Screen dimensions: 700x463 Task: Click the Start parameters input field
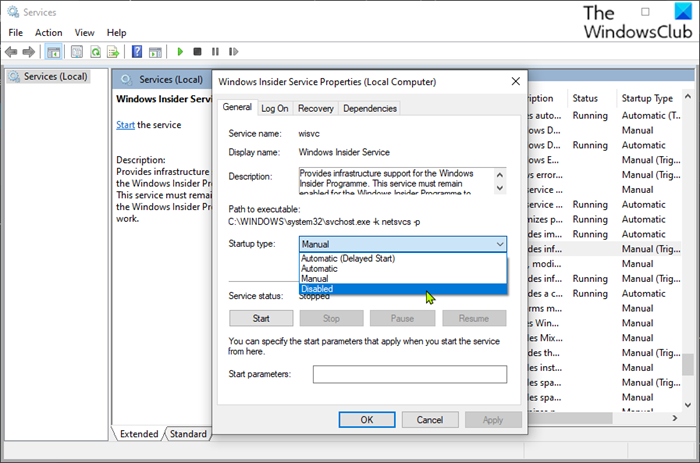[x=410, y=374]
